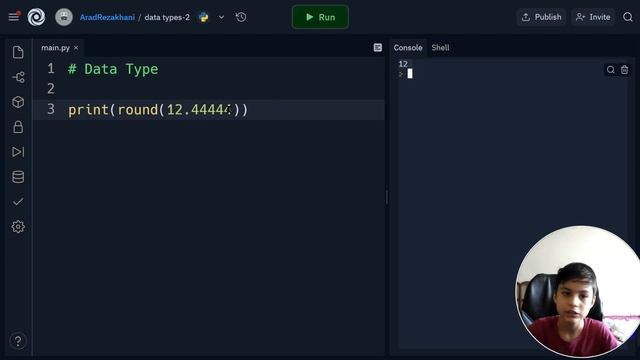Switch to the Console tab

coord(408,48)
